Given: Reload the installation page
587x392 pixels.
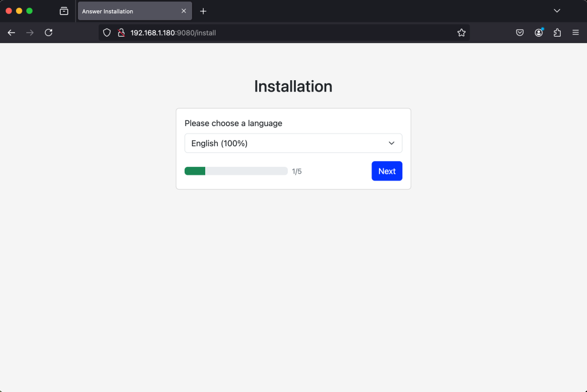Looking at the screenshot, I should pos(48,33).
